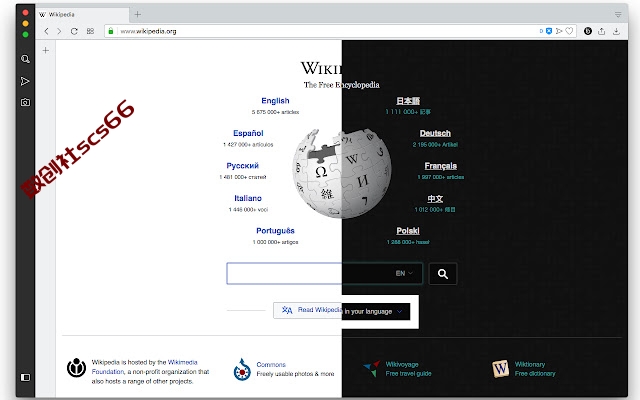Open the 日本語 Wikipedia link

pyautogui.click(x=408, y=101)
